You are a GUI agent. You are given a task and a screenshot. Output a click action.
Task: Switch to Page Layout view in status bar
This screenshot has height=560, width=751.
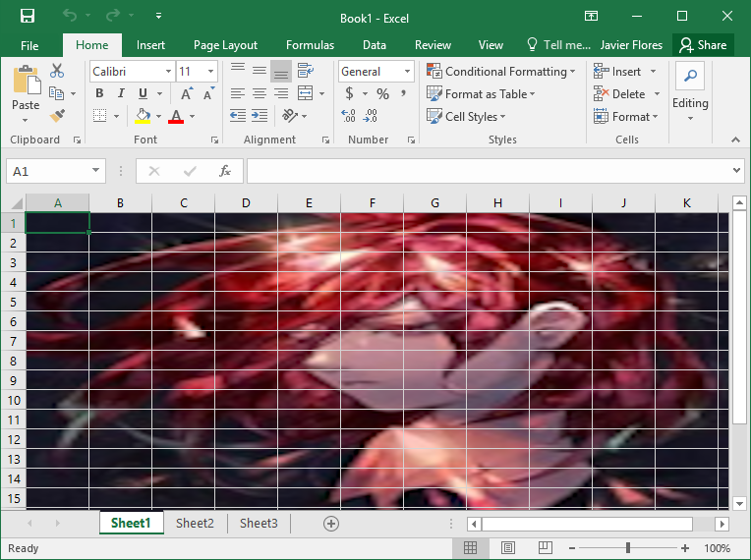coord(508,547)
